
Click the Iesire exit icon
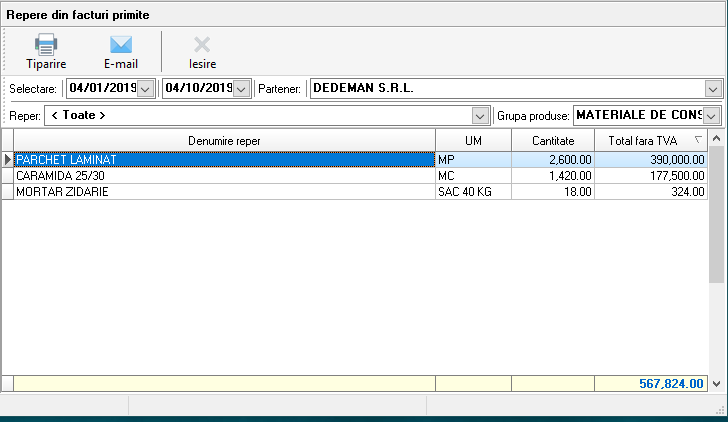pyautogui.click(x=202, y=45)
